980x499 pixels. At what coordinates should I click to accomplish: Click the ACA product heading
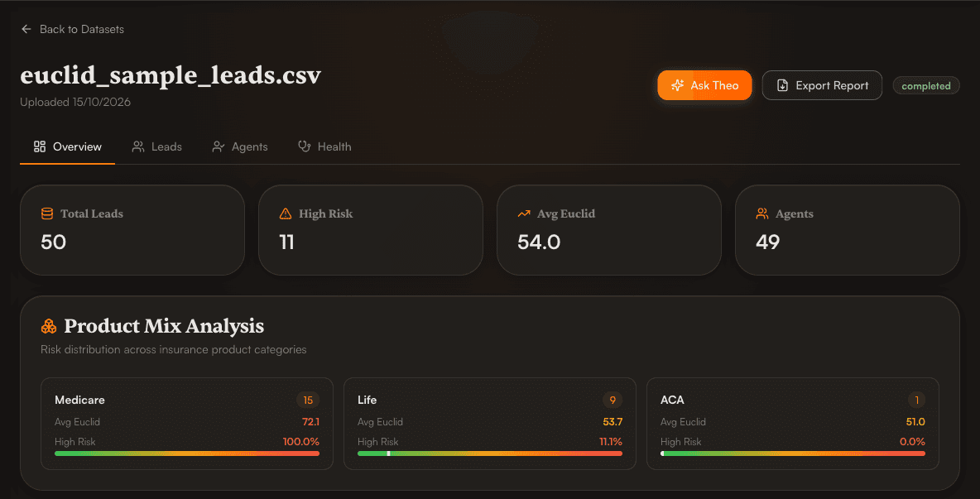pyautogui.click(x=672, y=400)
